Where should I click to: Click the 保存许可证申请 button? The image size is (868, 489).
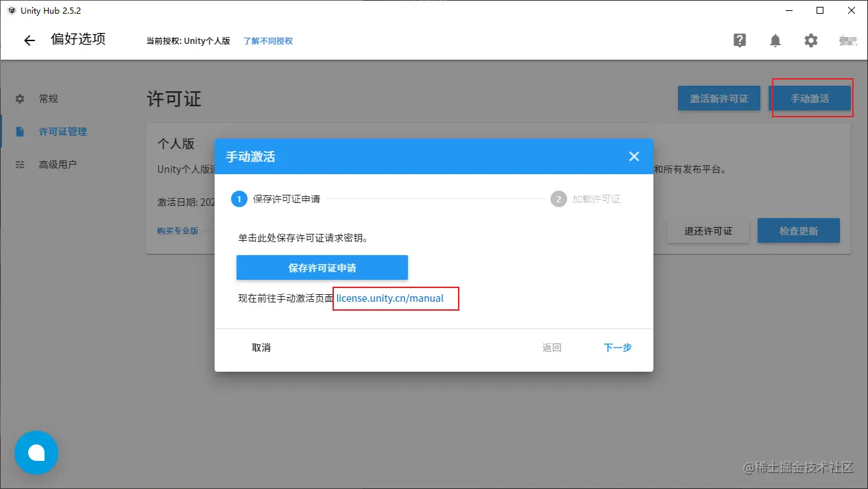click(x=322, y=267)
